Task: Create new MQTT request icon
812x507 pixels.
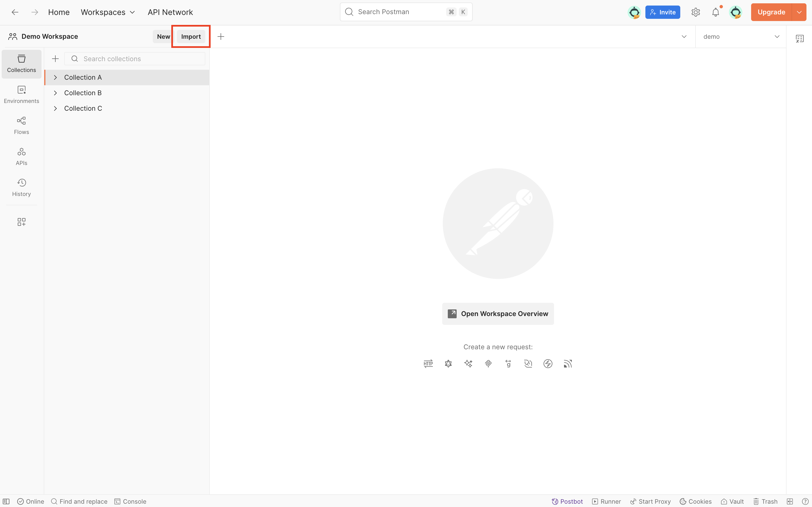Action: coord(568,363)
